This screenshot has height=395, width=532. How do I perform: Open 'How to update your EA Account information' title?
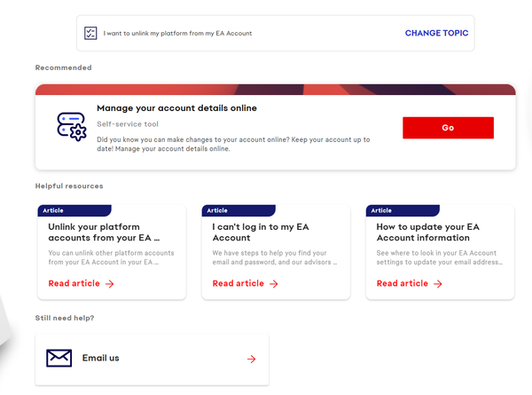428,233
